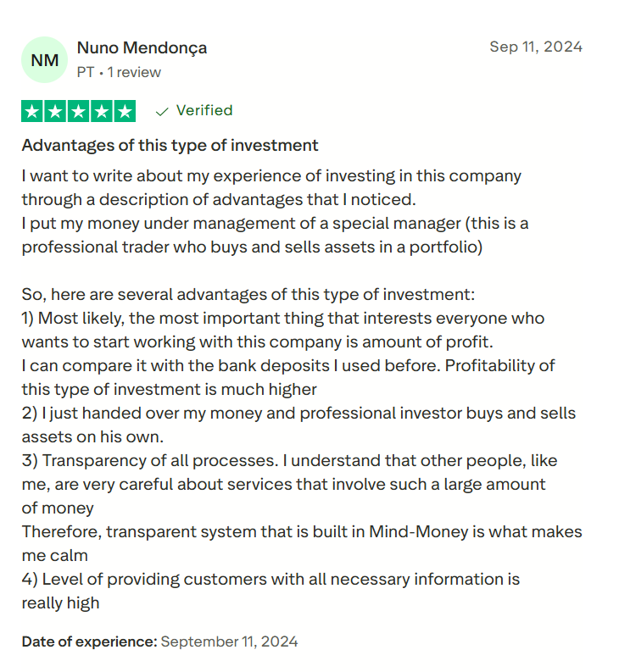Click the 'Date of experience:' label
619x672 pixels.
point(89,641)
